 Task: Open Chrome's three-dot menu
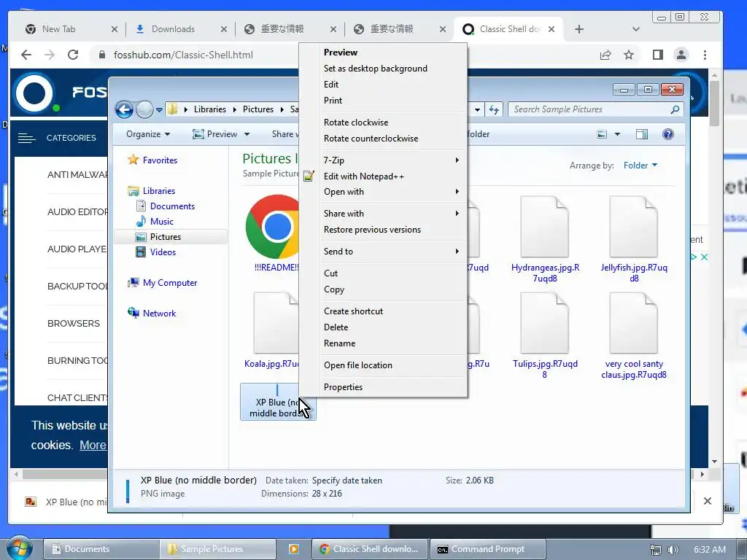click(705, 55)
